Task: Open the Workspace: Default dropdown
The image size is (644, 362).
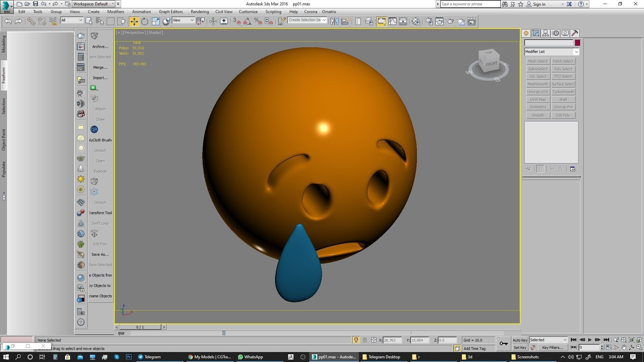Action: click(94, 4)
